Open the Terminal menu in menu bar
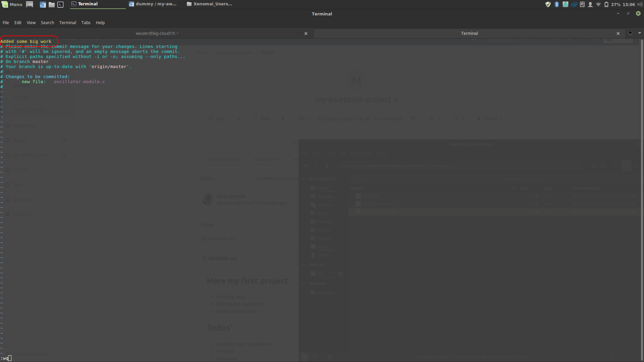Screen dimensions: 644x362 (x=68, y=22)
